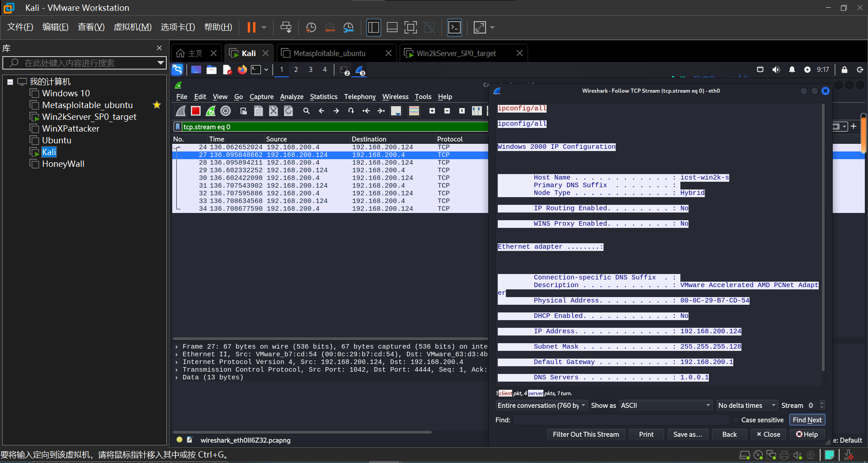The height and width of the screenshot is (463, 868).
Task: Toggle the VMware thumbnail bar view
Action: [392, 28]
